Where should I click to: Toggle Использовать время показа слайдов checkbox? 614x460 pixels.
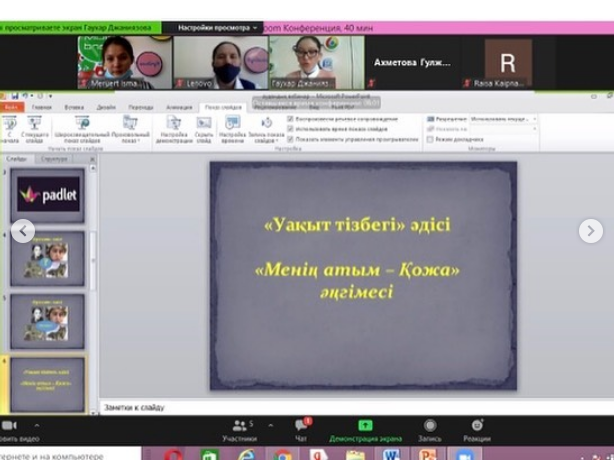click(x=291, y=129)
